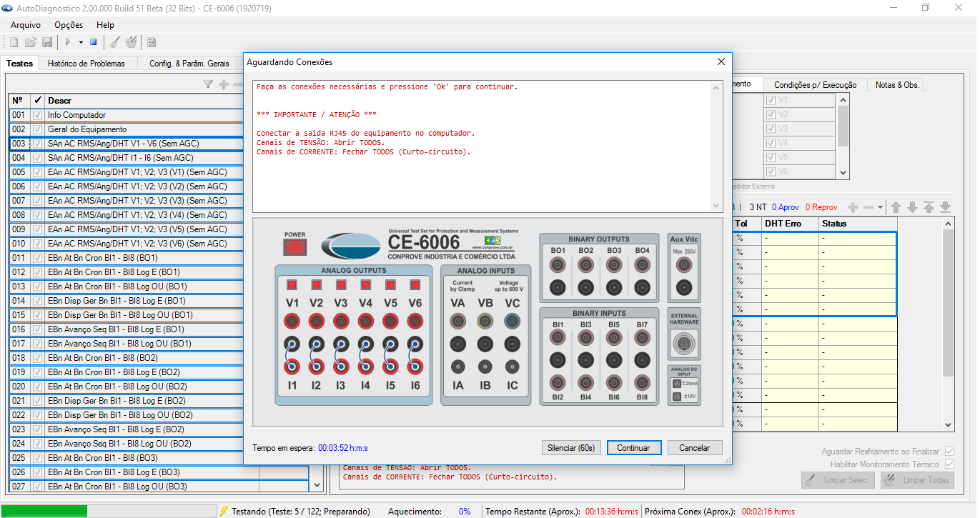The width and height of the screenshot is (980, 518).
Task: Click the Status column header
Action: [858, 224]
